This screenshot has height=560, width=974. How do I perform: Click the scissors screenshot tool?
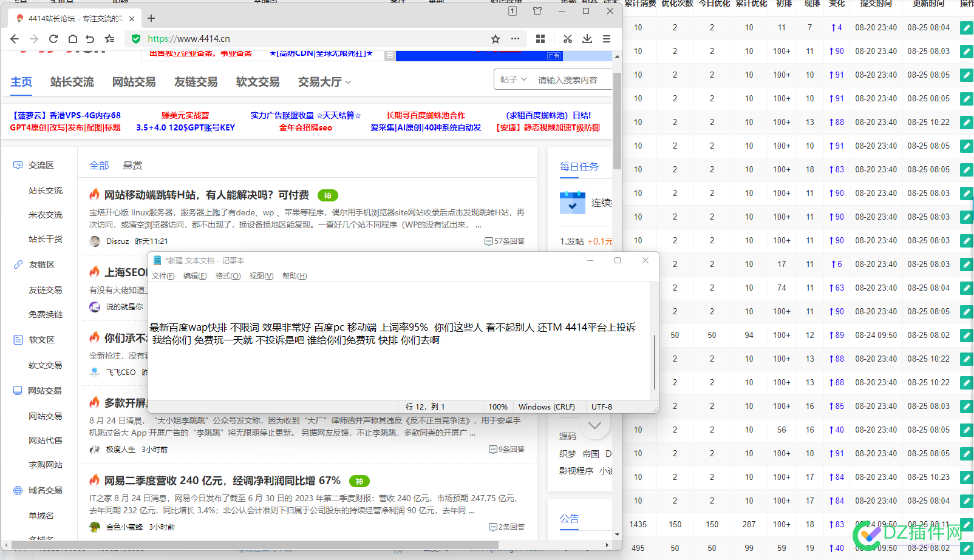[568, 39]
